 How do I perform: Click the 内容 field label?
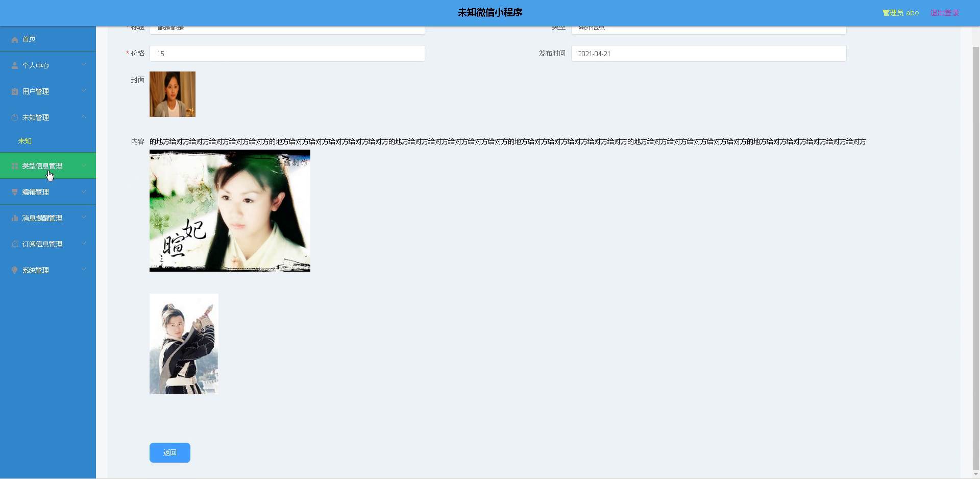pos(138,141)
